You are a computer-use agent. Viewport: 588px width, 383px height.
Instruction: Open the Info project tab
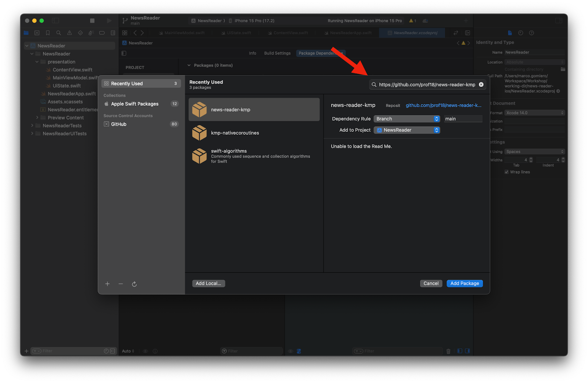pyautogui.click(x=252, y=53)
